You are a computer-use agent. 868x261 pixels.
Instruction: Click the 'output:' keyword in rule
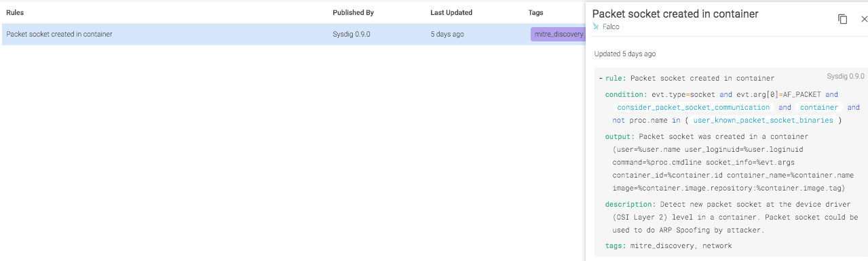(620, 136)
